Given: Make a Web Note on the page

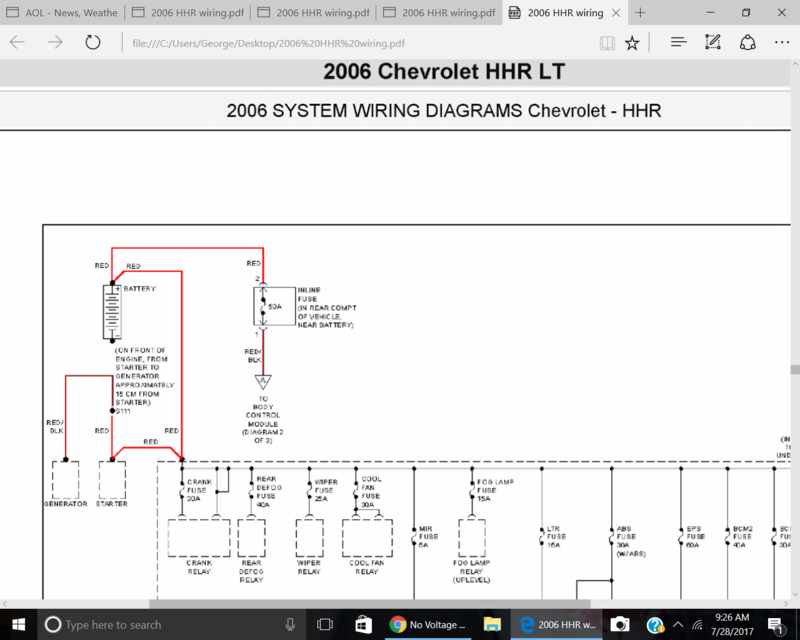Looking at the screenshot, I should (x=713, y=43).
